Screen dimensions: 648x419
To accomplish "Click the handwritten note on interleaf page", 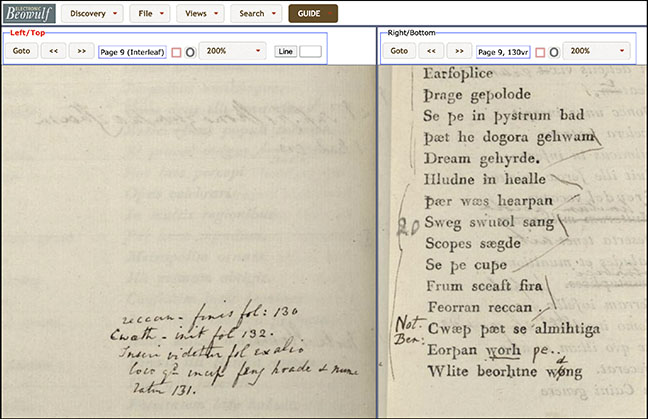I will [233, 350].
